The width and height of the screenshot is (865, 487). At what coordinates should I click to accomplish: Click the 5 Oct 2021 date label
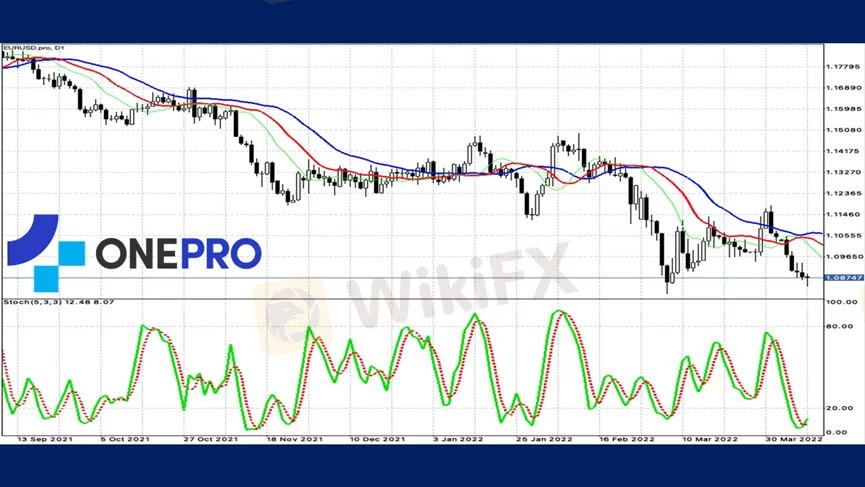tap(125, 440)
